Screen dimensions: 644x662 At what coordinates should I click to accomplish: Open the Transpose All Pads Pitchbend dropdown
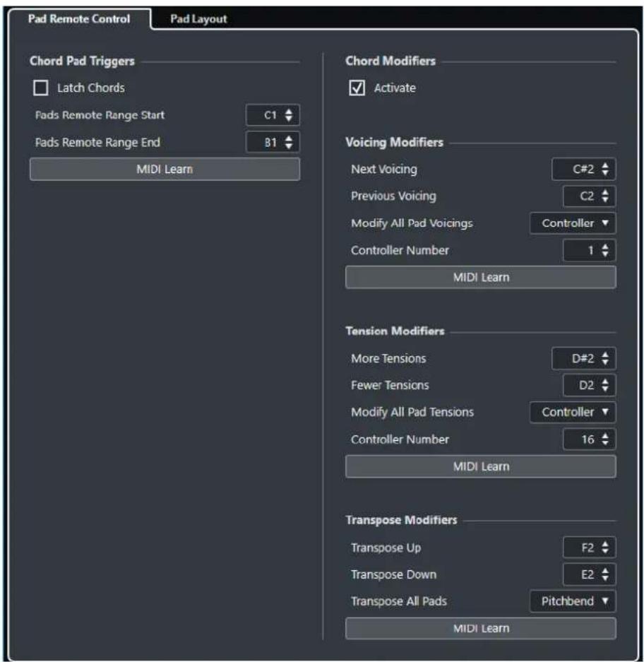pyautogui.click(x=573, y=601)
